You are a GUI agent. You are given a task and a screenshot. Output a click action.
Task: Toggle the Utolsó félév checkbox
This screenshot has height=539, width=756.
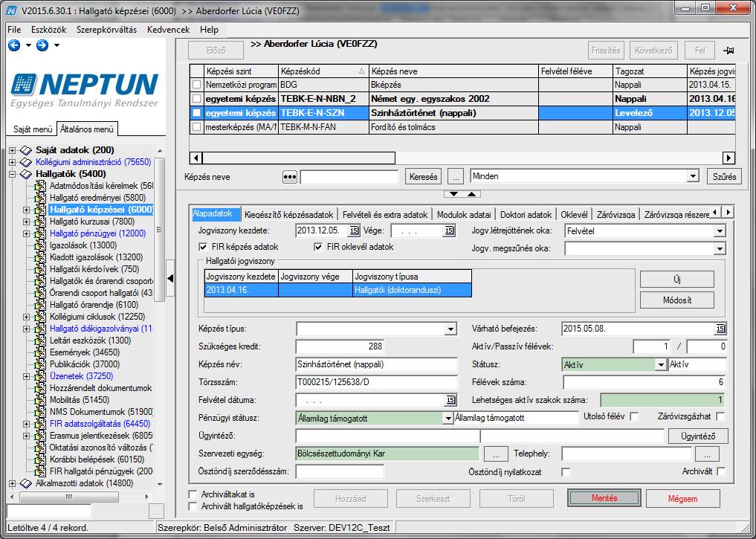coord(635,416)
